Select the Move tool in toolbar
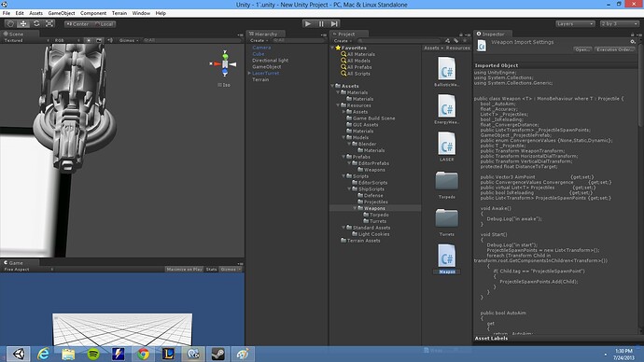644x362 pixels. pos(23,24)
